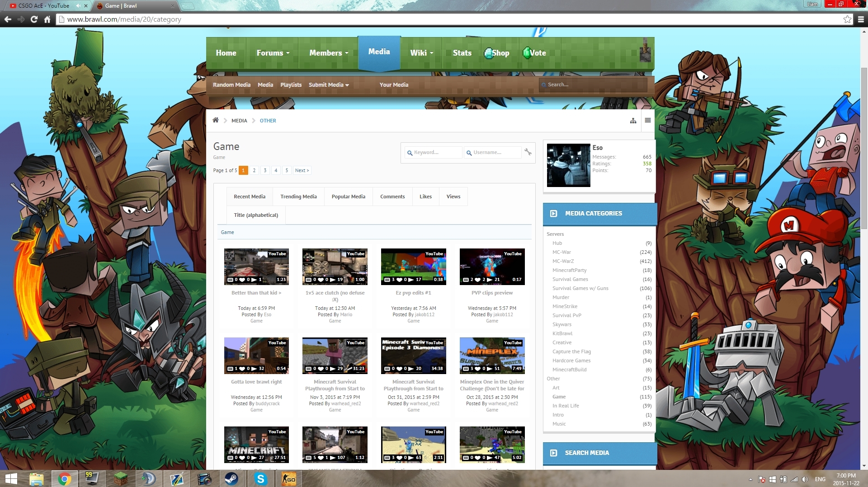Click Eso's profile picture in sidebar
This screenshot has width=868, height=487.
568,165
